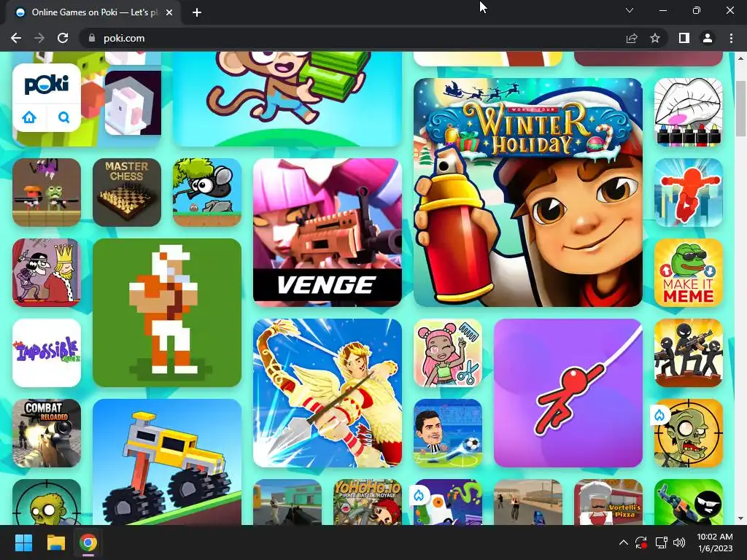Open Chrome three-dot menu
The height and width of the screenshot is (560, 747).
pyautogui.click(x=731, y=38)
